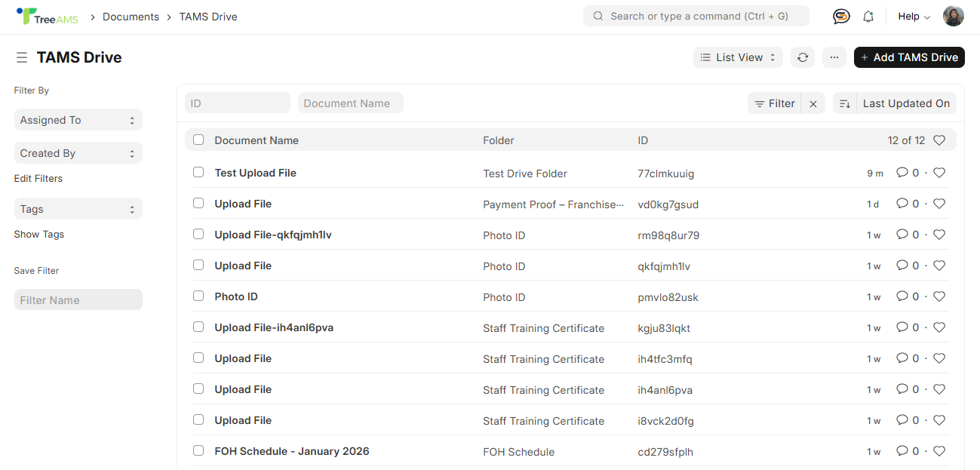Like the Test Upload File row heart
This screenshot has width=980, height=470.
click(x=939, y=173)
